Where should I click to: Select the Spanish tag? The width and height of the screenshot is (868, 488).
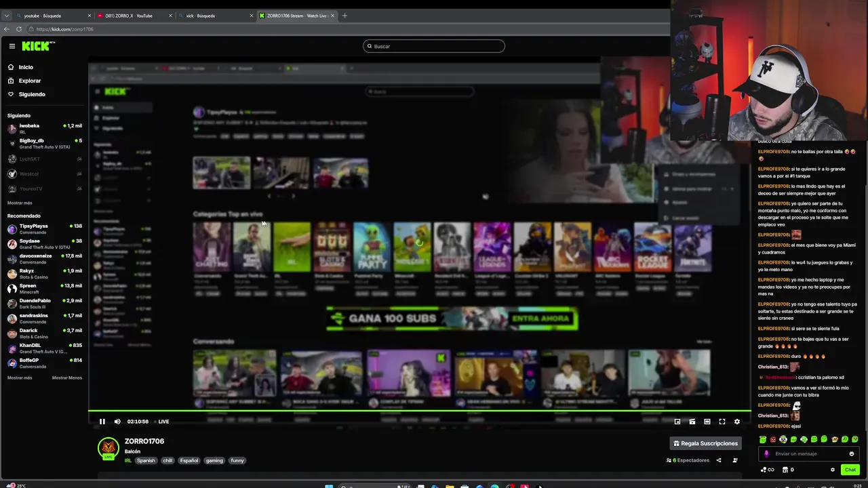(x=146, y=461)
